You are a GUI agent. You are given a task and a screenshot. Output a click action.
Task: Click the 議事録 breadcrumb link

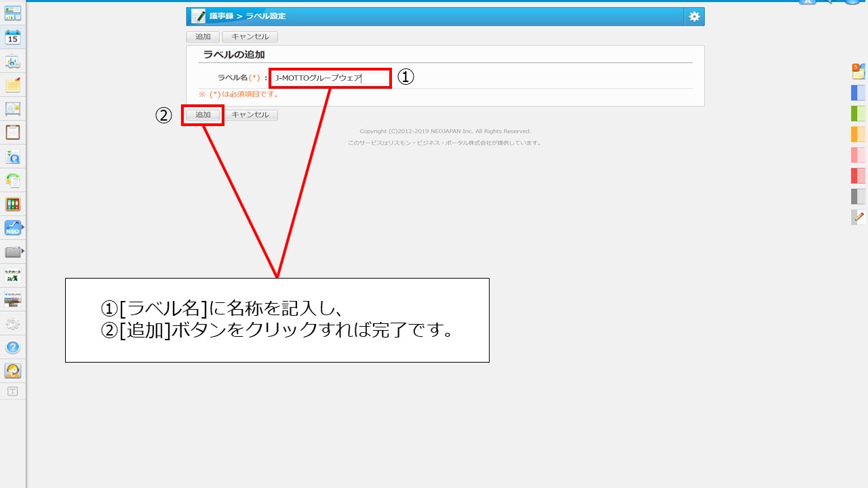tap(221, 16)
